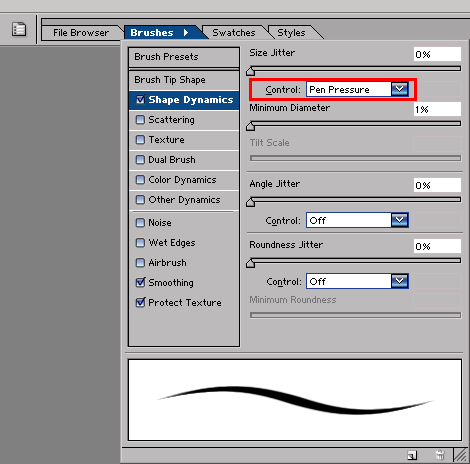Create new brush preset icon

click(x=412, y=455)
